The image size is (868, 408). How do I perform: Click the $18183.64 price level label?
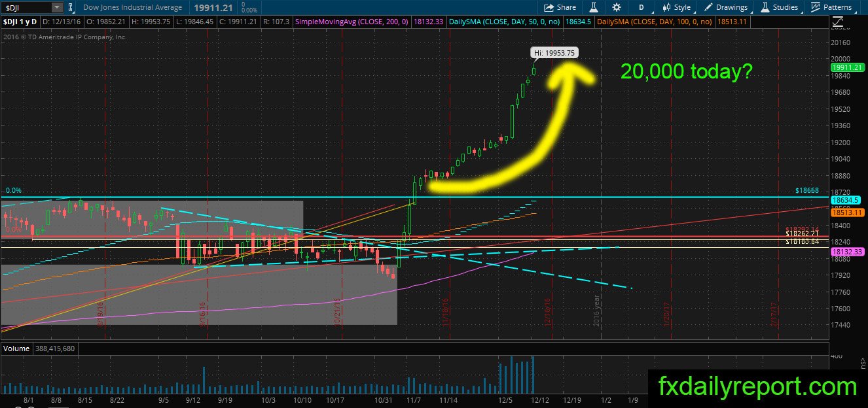tap(802, 242)
